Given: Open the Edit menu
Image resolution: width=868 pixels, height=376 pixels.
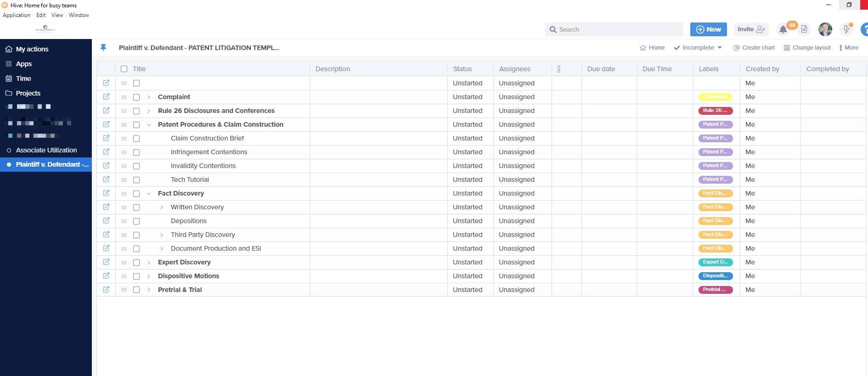Looking at the screenshot, I should click(x=41, y=15).
